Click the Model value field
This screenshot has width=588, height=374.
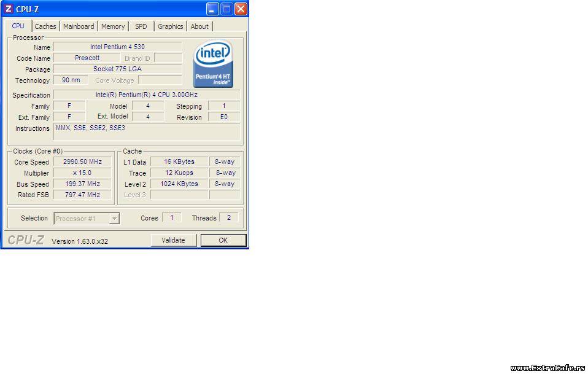(148, 106)
